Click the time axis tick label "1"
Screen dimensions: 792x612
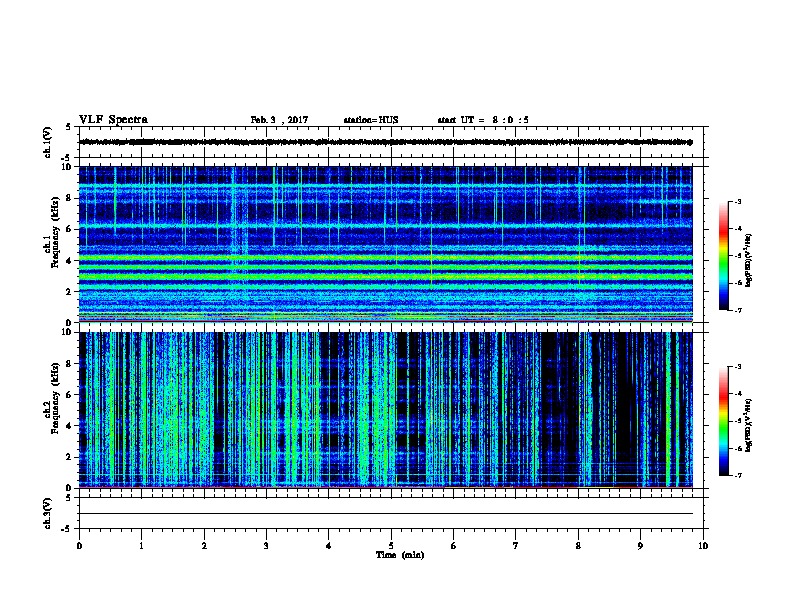pos(141,545)
